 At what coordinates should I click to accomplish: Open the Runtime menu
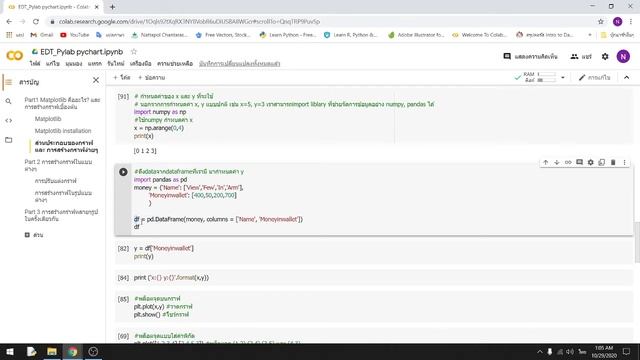coord(116,64)
